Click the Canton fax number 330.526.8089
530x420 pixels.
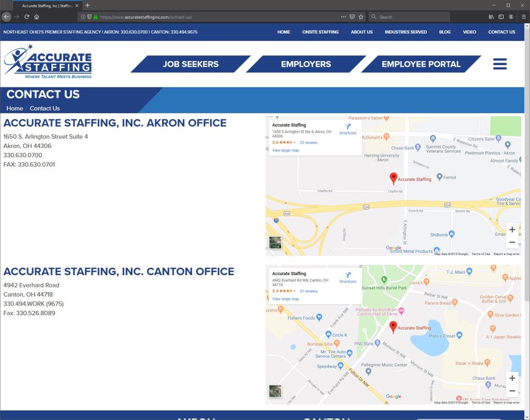tap(36, 313)
